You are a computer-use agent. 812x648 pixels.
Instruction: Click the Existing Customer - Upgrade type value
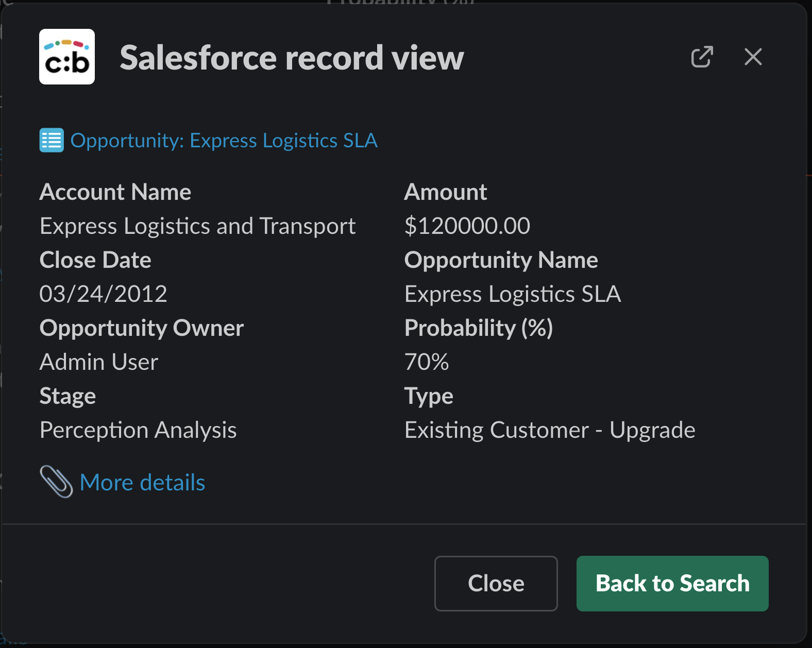click(x=549, y=430)
